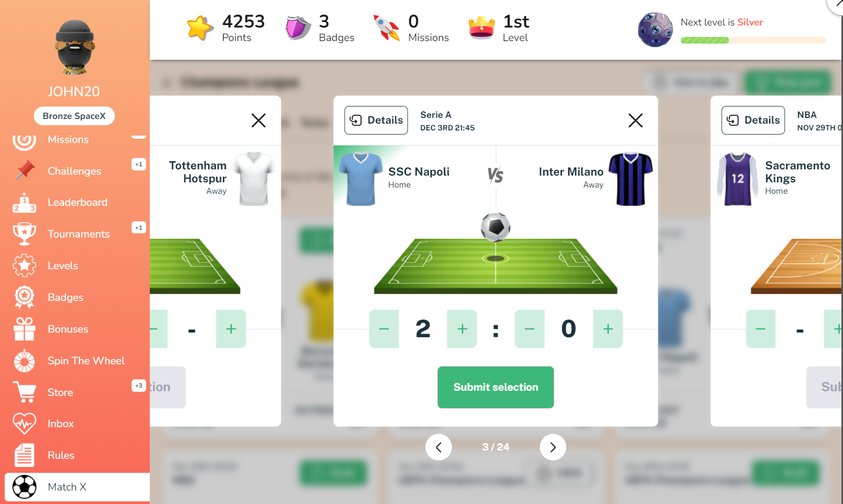
Task: Decrease Inter Milano score with minus
Action: tap(529, 329)
